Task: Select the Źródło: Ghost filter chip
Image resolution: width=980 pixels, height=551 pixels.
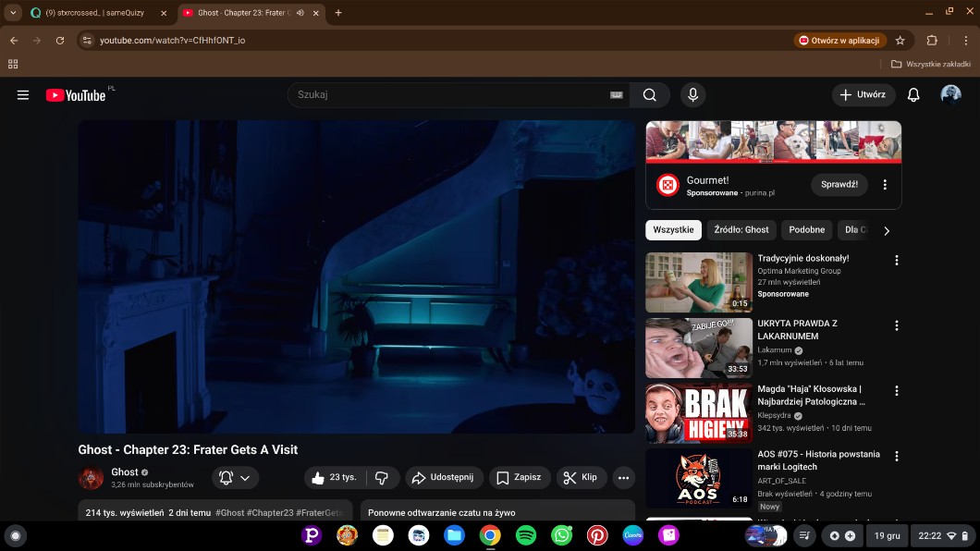Action: coord(741,230)
